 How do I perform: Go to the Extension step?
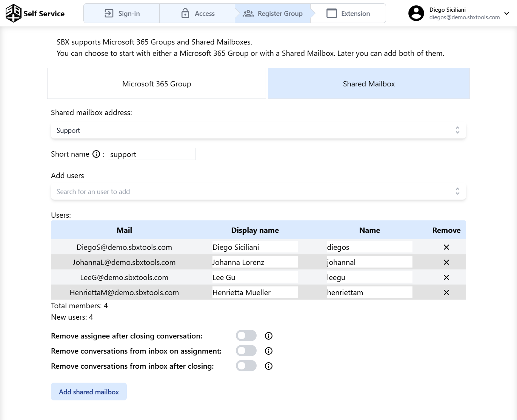click(348, 14)
